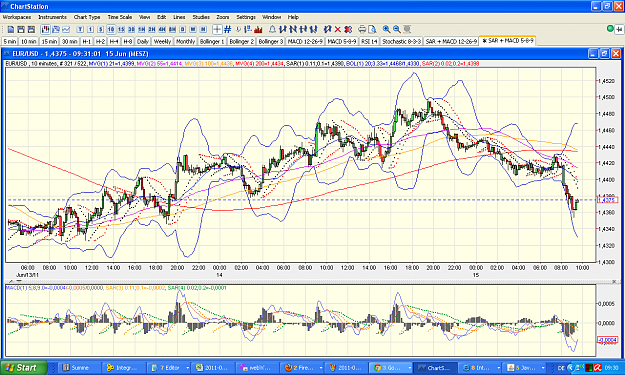The width and height of the screenshot is (625, 375).
Task: Switch to the MACD 12-26-9 tab
Action: pos(305,41)
